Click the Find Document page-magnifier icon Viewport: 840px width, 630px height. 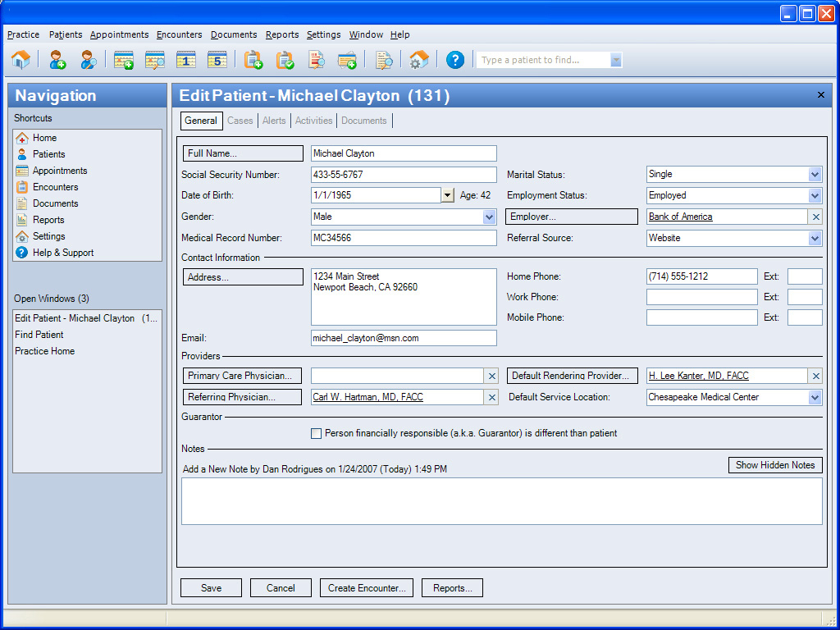pyautogui.click(x=384, y=59)
